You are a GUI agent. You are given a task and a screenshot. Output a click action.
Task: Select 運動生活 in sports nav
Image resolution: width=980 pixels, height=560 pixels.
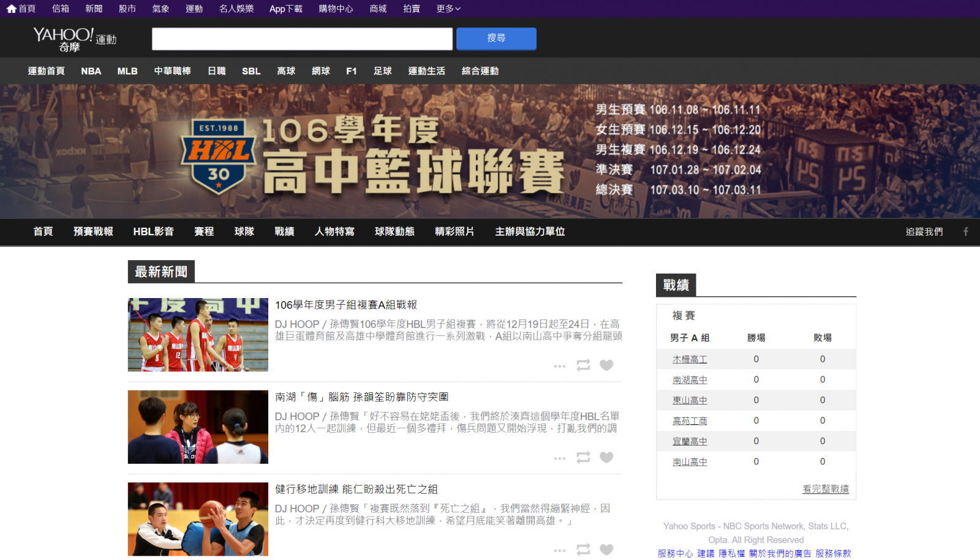click(427, 71)
